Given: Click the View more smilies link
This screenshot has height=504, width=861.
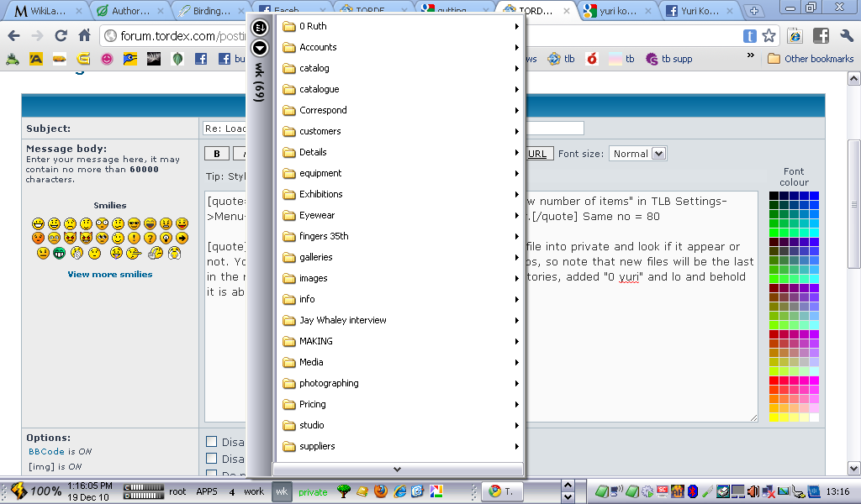Looking at the screenshot, I should point(110,274).
